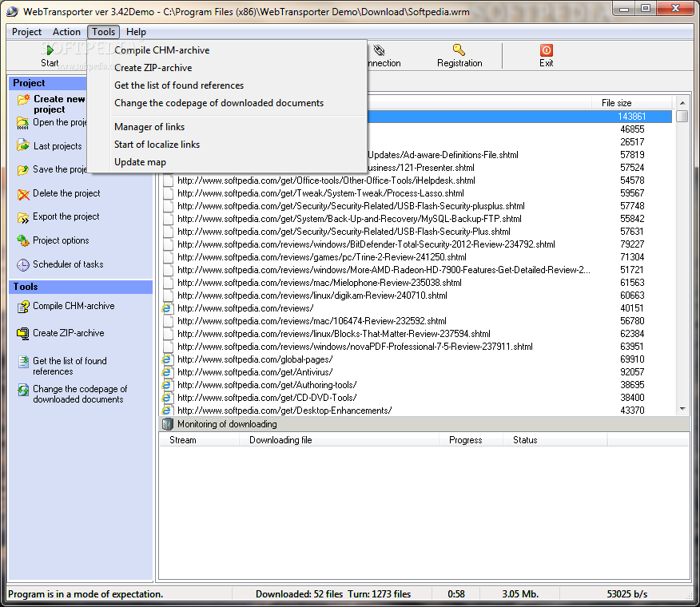
Task: Choose Start of localize links
Action: (x=227, y=145)
